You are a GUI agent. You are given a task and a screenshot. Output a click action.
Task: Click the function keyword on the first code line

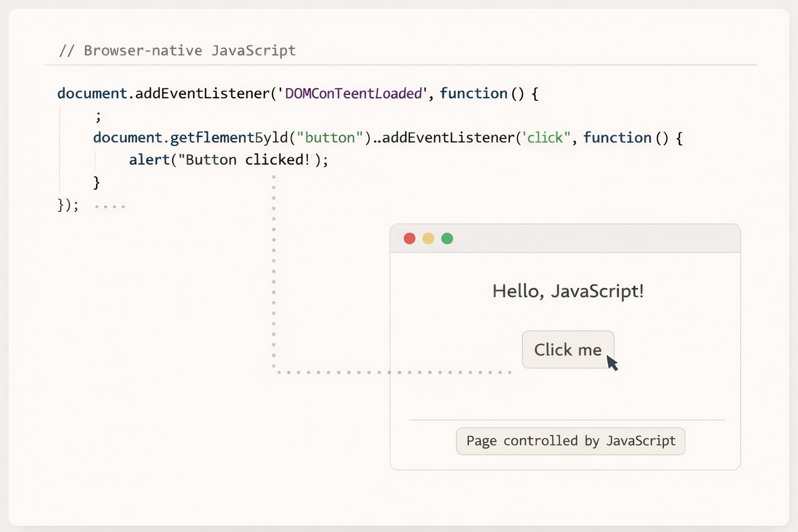tap(473, 94)
